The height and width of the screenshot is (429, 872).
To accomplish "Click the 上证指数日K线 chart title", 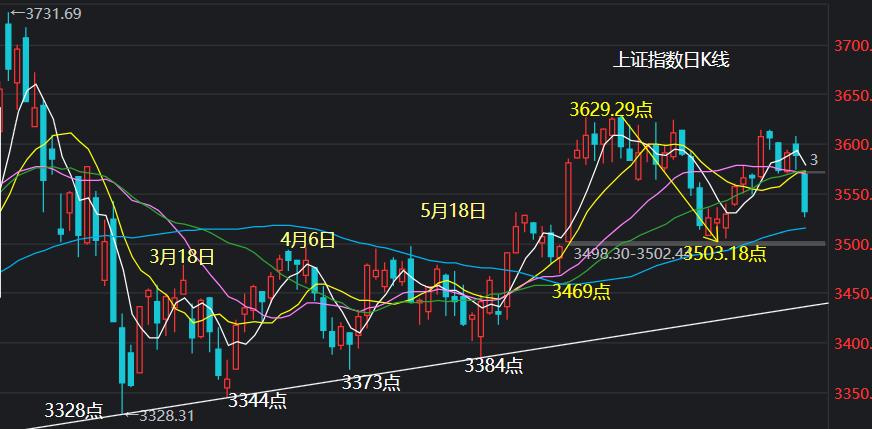I will pos(671,60).
